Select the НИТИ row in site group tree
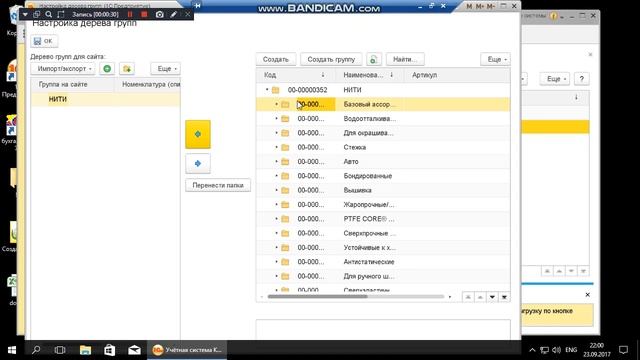 [x=105, y=99]
